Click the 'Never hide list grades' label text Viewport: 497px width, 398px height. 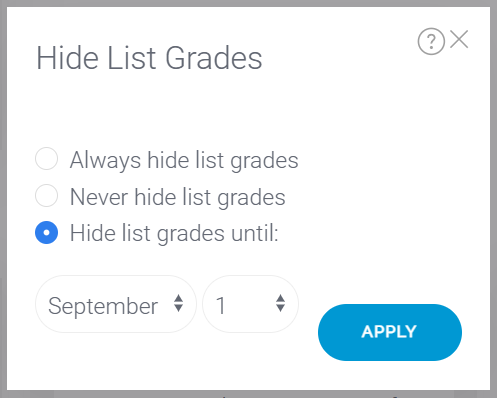click(177, 197)
